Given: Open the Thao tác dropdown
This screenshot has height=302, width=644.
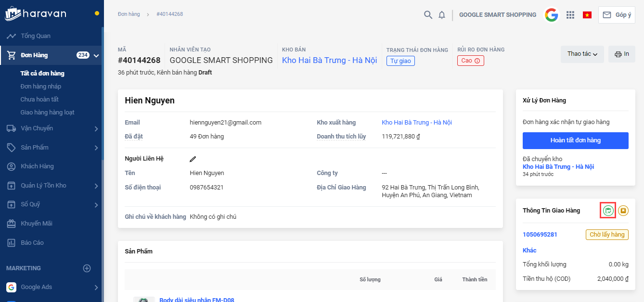Looking at the screenshot, I should tap(582, 54).
